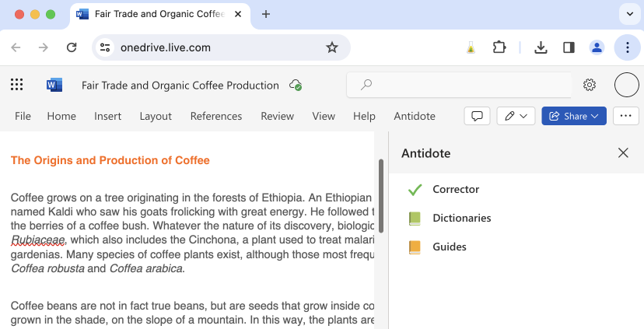Click the Word app icon
The image size is (644, 329).
(x=54, y=85)
